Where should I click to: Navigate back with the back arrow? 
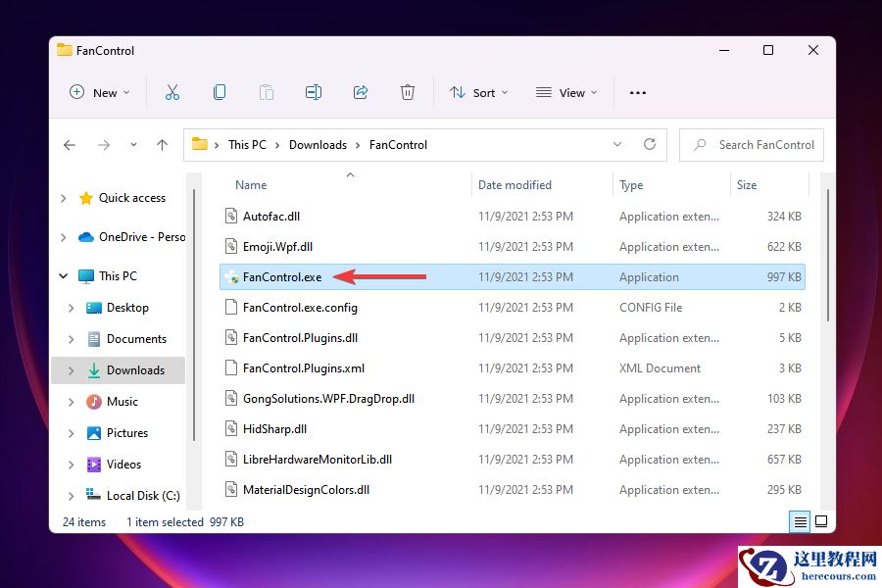pos(69,144)
